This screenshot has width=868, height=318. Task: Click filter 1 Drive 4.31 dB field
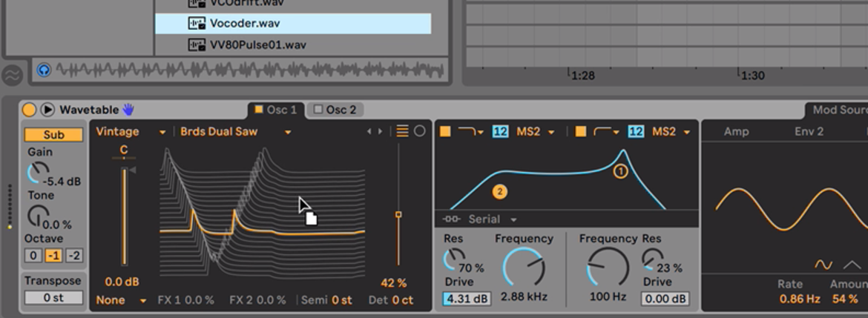(x=467, y=299)
